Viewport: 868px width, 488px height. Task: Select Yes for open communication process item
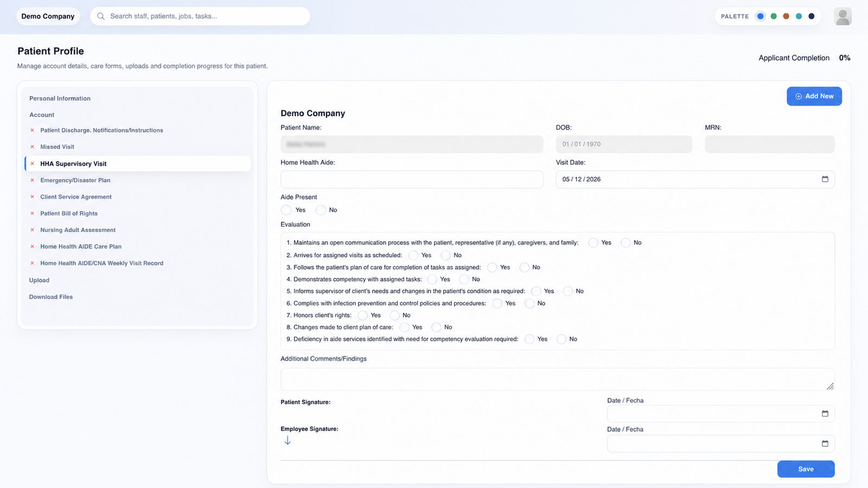coord(593,243)
